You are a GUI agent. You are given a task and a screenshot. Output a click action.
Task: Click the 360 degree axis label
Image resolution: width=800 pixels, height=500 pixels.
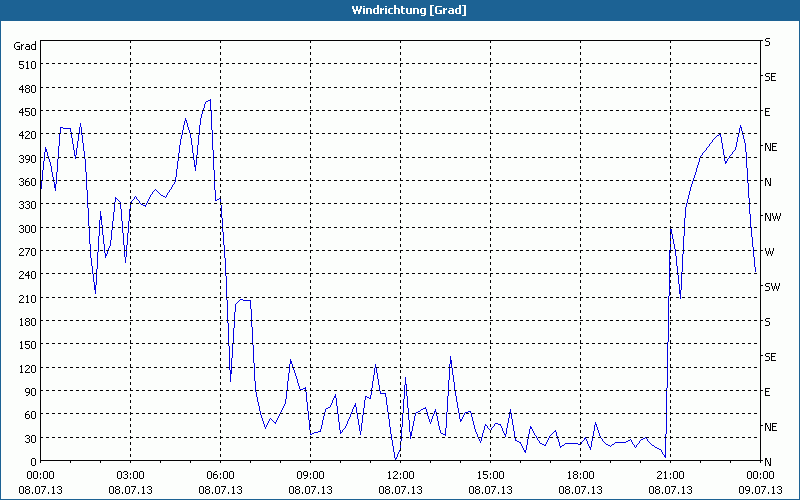click(x=28, y=182)
